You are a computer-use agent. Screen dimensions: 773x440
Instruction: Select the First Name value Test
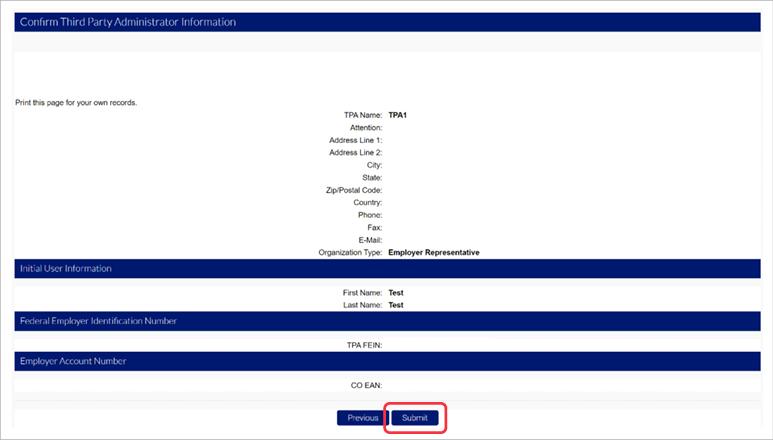tap(396, 293)
